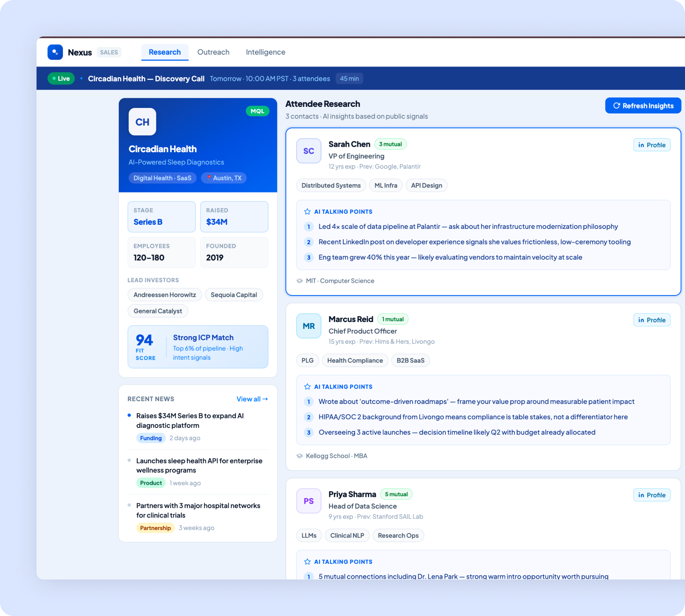
Task: Click the refresh icon inside Refresh Insights button
Action: click(616, 106)
